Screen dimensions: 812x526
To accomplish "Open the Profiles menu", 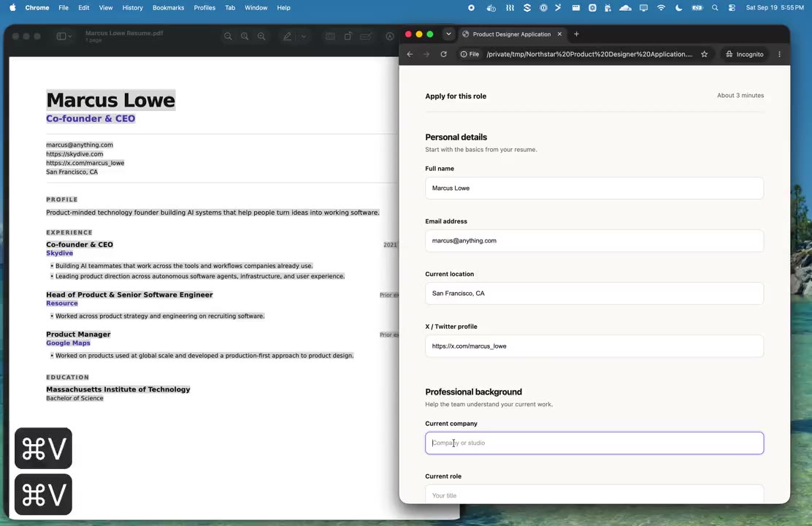I will 204,8.
